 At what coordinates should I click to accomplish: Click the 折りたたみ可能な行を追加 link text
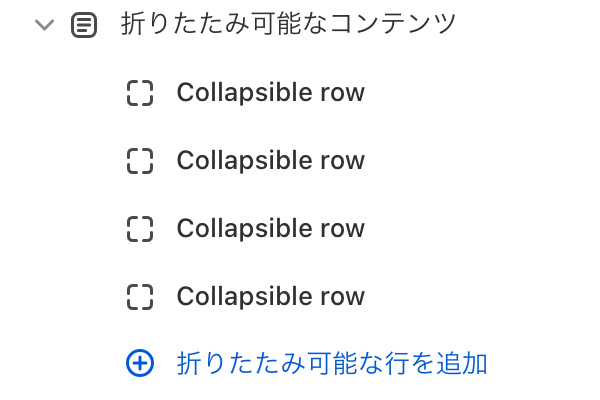[x=332, y=363]
